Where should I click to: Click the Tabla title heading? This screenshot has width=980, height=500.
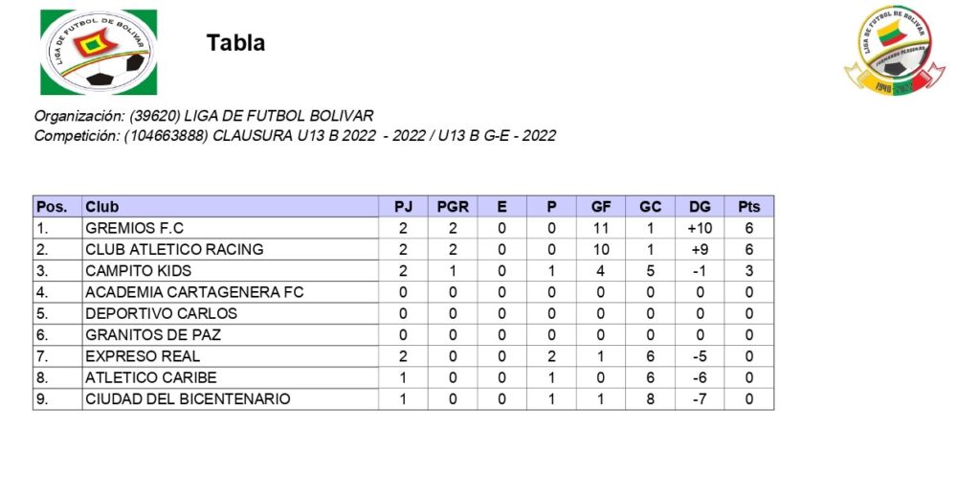coord(235,43)
